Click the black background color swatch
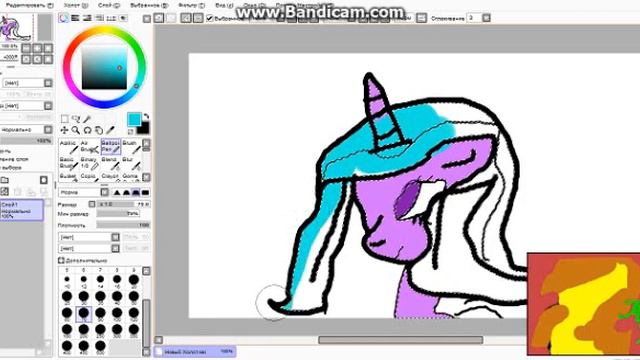The width and height of the screenshot is (640, 360). pos(143,129)
